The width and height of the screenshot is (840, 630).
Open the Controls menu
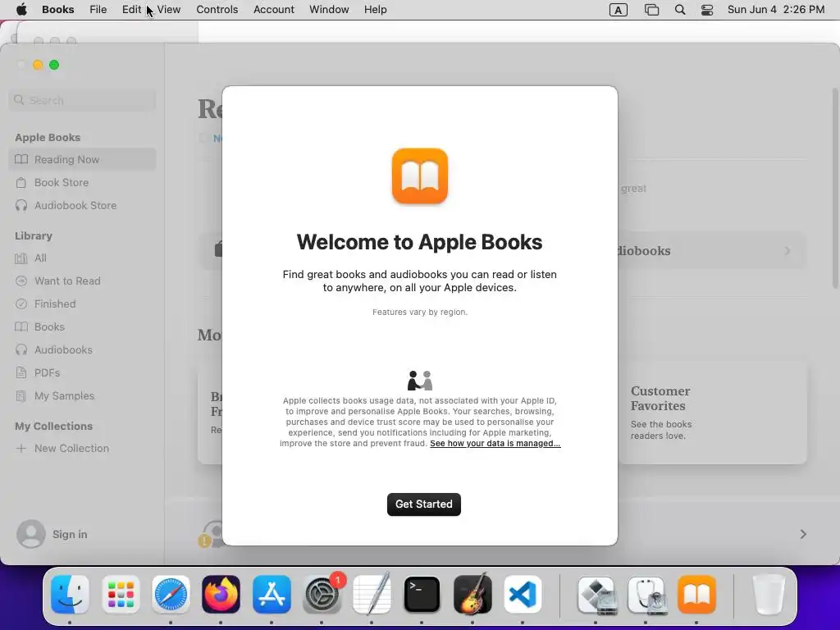click(217, 10)
